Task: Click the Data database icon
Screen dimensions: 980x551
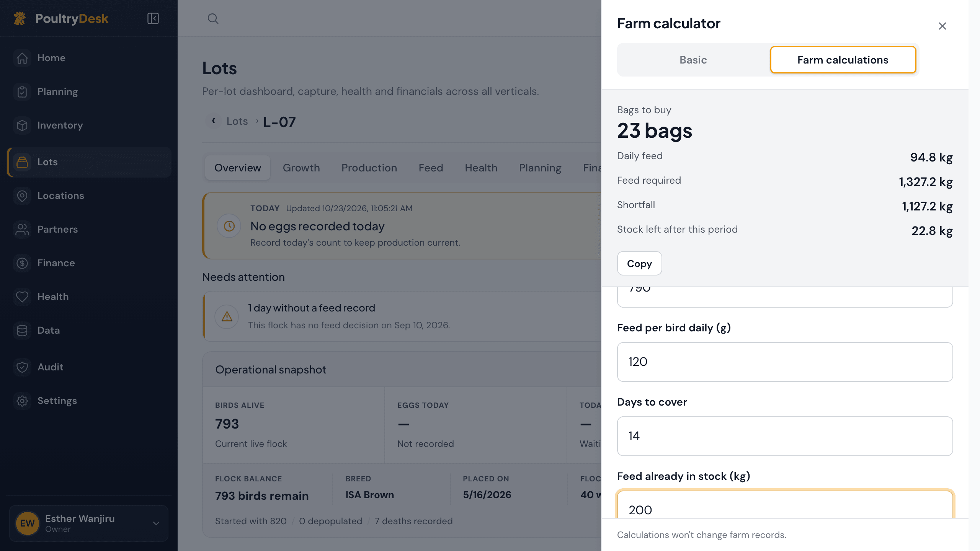Action: pyautogui.click(x=22, y=331)
